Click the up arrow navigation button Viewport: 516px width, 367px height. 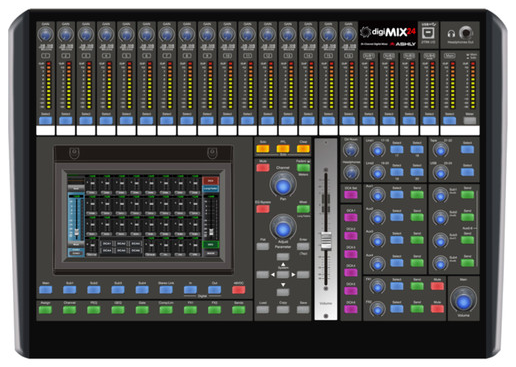[283, 257]
